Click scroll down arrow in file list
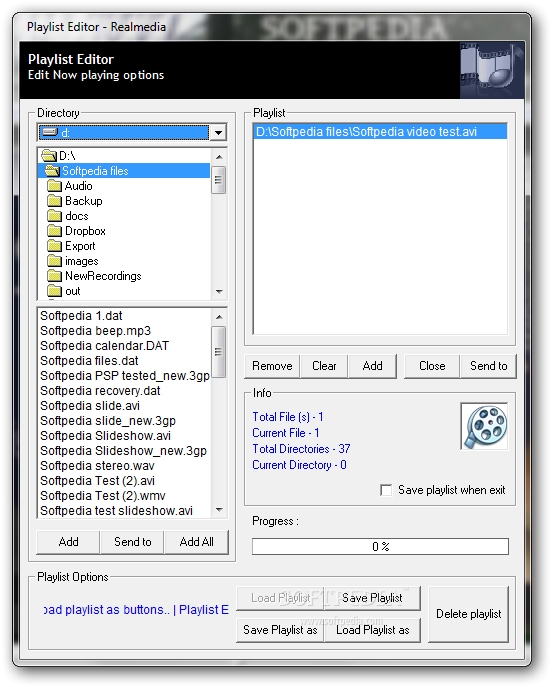Screen dimensions: 552x687 pyautogui.click(x=219, y=510)
